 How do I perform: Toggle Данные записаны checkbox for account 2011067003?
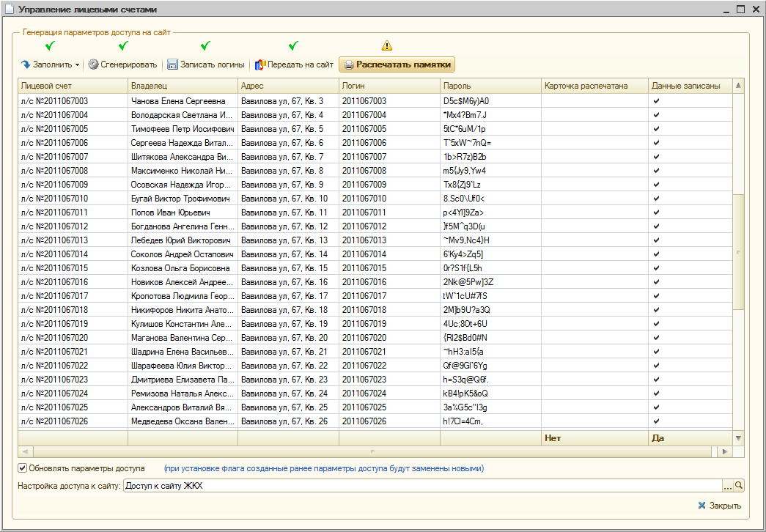click(657, 101)
